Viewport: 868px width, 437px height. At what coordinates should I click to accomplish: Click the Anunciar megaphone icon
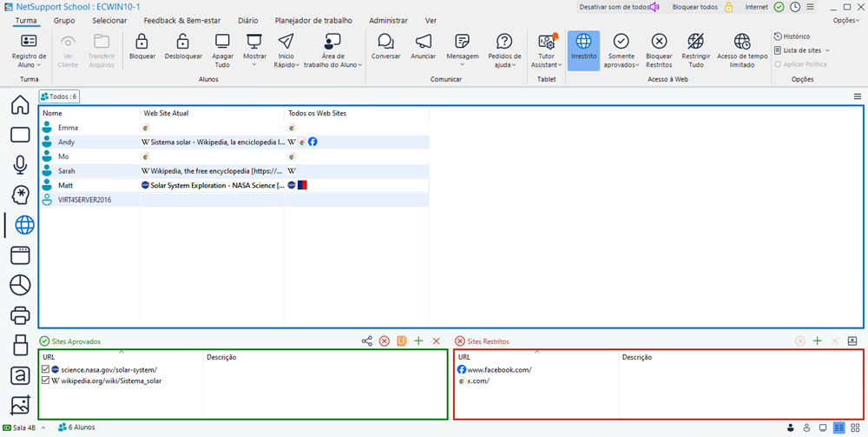point(424,42)
